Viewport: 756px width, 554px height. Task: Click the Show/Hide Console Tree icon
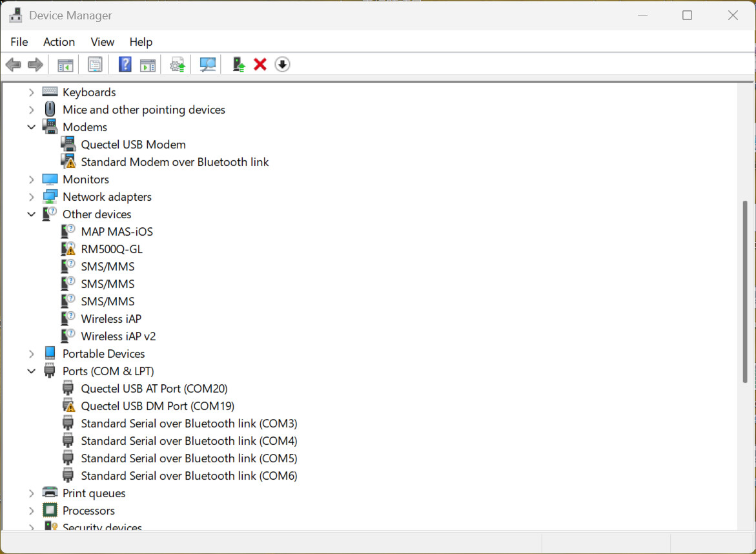[x=65, y=65]
